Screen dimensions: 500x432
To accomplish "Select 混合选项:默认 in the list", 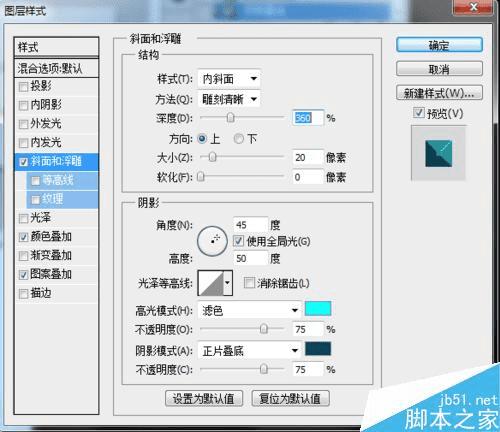I will point(56,69).
